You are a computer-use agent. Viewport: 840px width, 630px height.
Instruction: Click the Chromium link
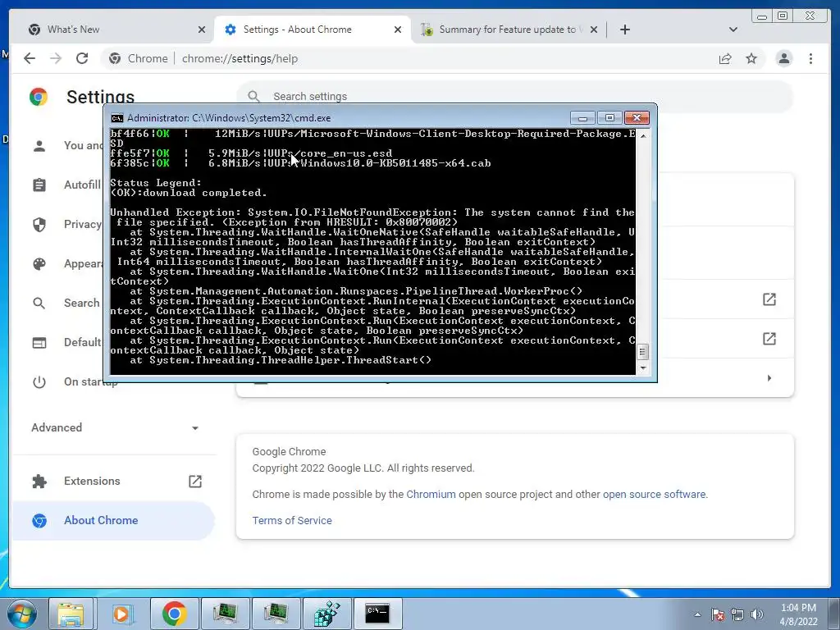click(x=431, y=494)
